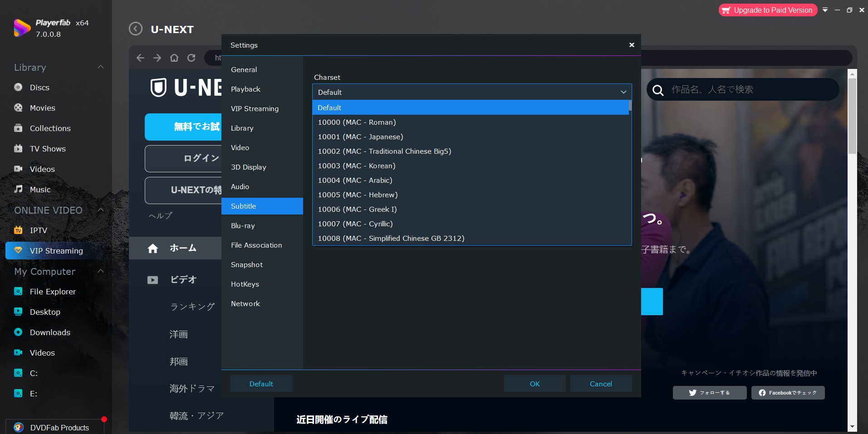Open General settings tab
The height and width of the screenshot is (434, 868).
(262, 69)
